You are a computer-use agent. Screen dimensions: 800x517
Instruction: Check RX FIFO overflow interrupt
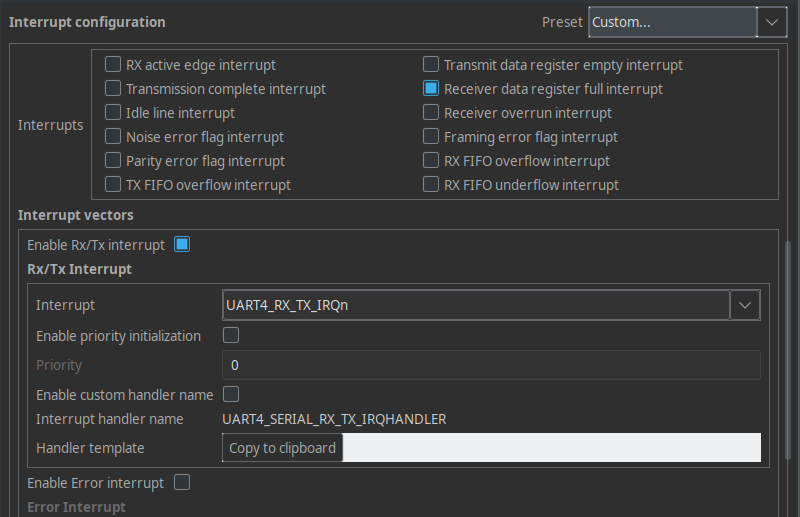point(431,161)
